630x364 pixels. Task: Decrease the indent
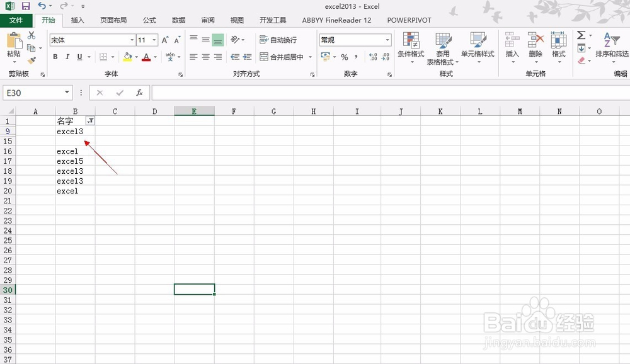[235, 57]
